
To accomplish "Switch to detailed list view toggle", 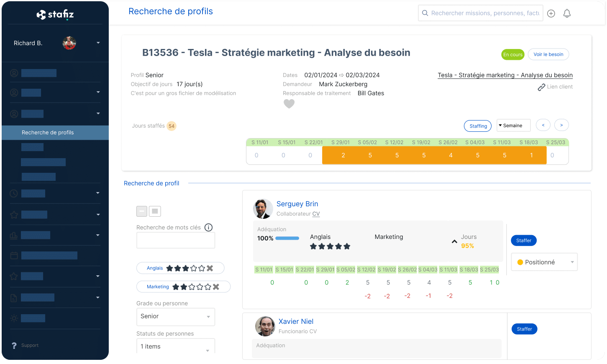I will coord(155,211).
